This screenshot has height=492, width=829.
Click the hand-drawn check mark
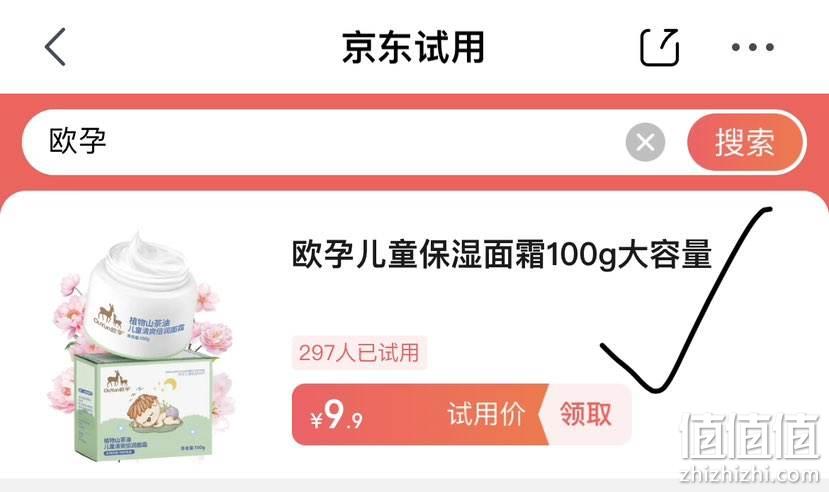point(686,299)
